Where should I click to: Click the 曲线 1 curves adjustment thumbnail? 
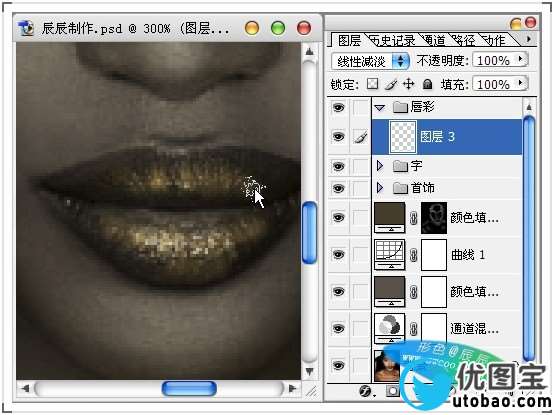pos(390,255)
